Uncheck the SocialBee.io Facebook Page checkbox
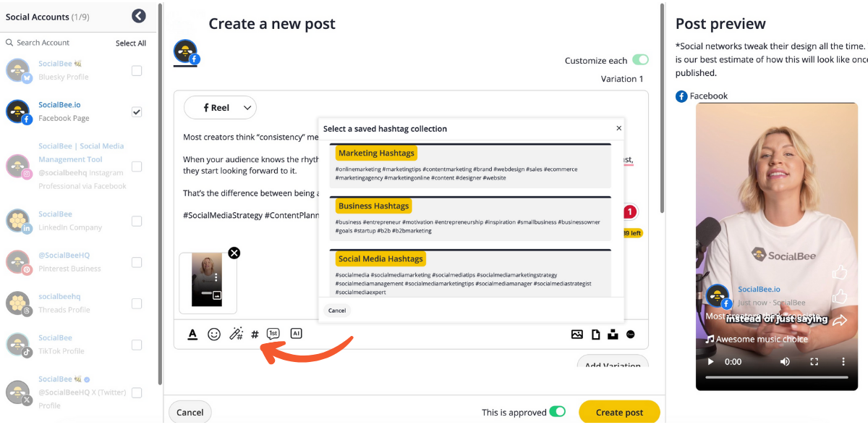Viewport: 868px width, 425px height. (x=137, y=111)
